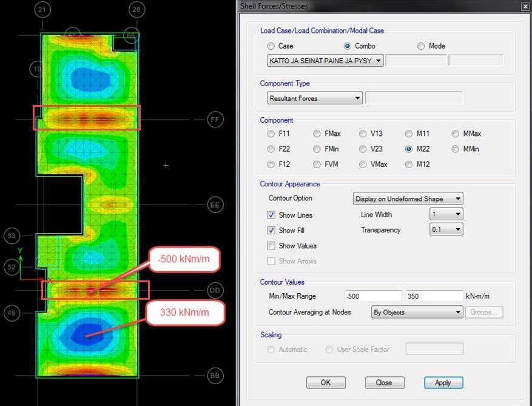Open the KATTO JA SEINÄT load combination dropdown

point(325,61)
